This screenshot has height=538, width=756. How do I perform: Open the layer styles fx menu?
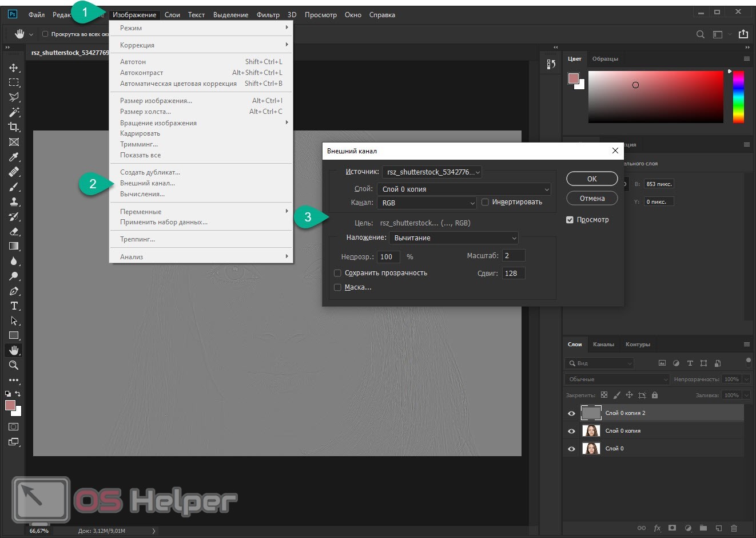click(x=657, y=528)
